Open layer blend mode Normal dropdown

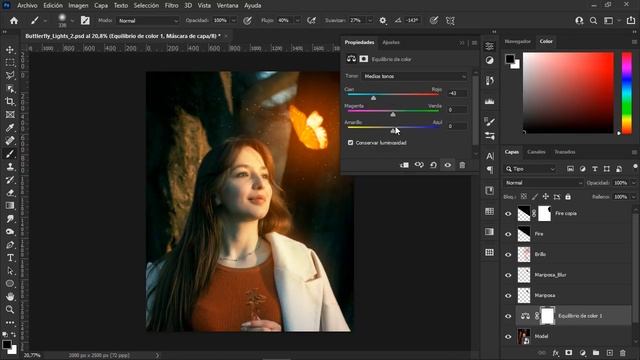click(x=543, y=183)
